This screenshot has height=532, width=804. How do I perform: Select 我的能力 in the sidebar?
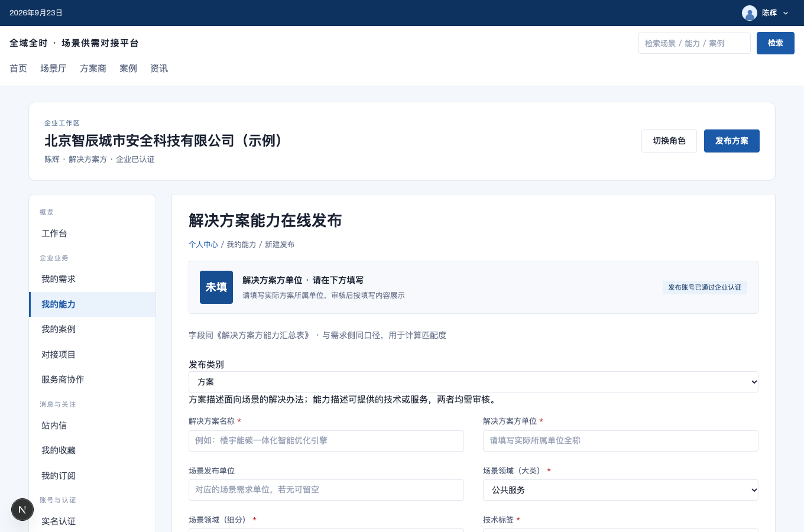pyautogui.click(x=92, y=304)
